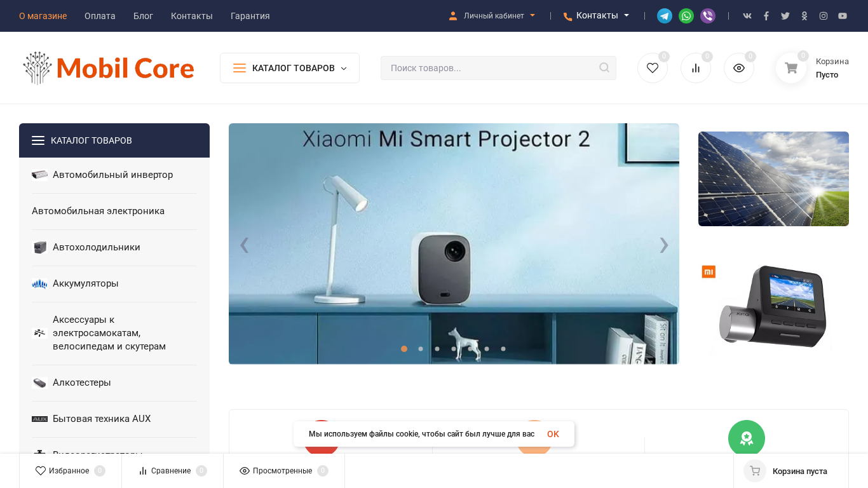
Task: Open Просмотренные in bottom bar
Action: pos(284,471)
